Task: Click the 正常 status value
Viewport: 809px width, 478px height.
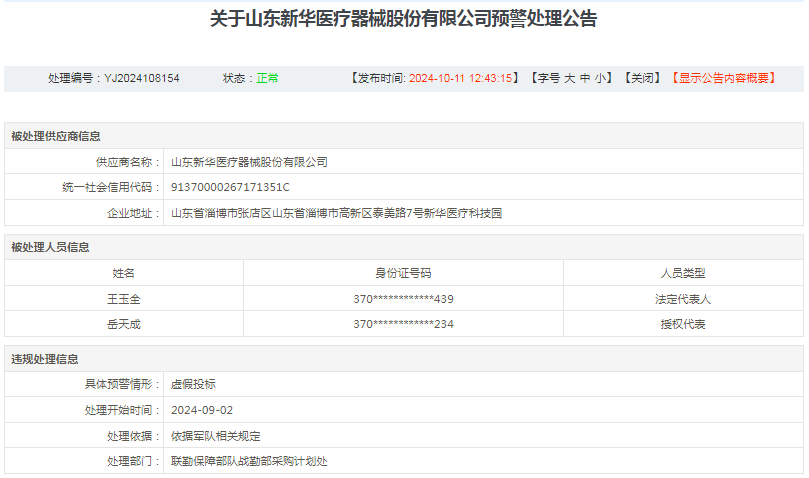Action: coord(267,78)
